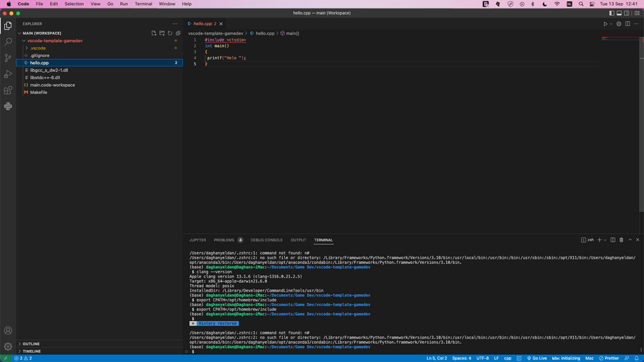Open the Extensions view

[8, 90]
